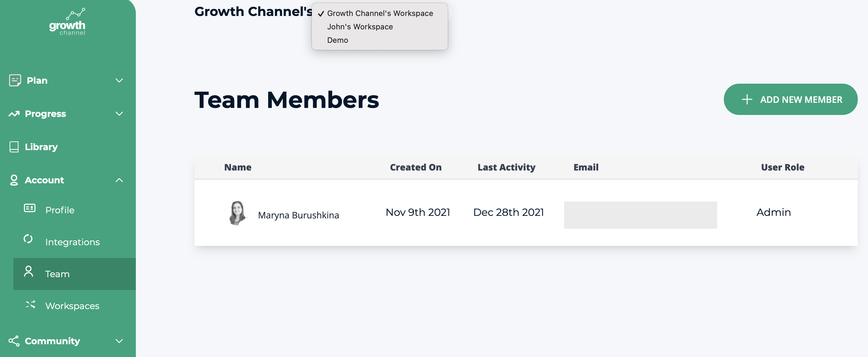Click the Last Activity column header

click(506, 167)
